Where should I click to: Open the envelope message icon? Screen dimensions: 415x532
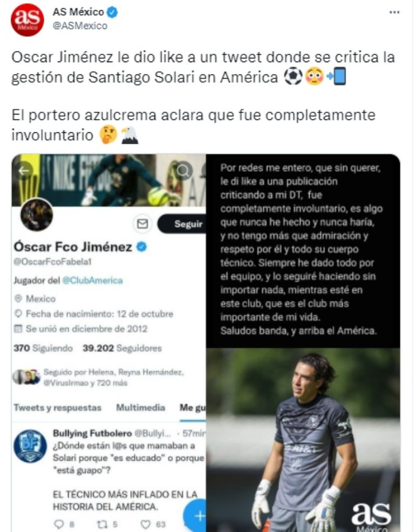143,224
